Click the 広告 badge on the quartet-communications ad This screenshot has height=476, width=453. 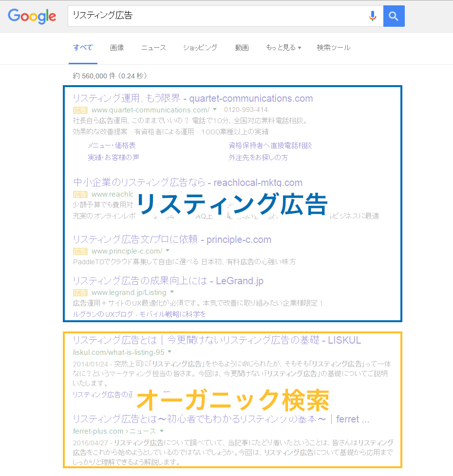80,110
